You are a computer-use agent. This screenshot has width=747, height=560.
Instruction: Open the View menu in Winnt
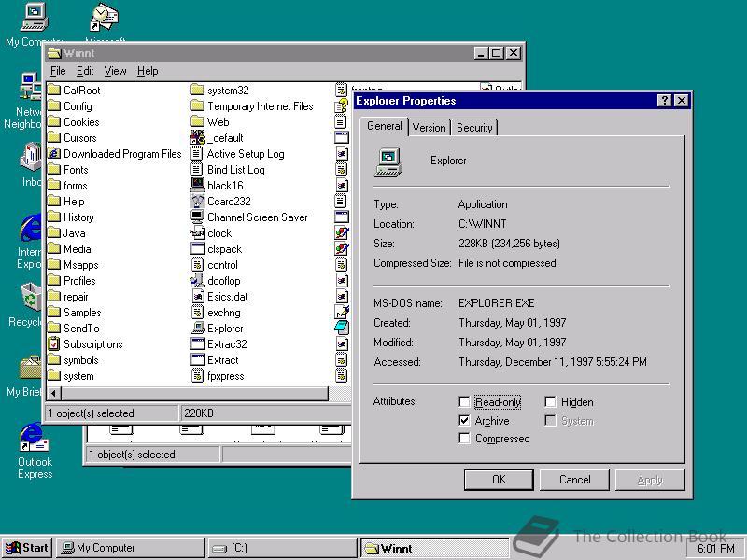pos(115,71)
